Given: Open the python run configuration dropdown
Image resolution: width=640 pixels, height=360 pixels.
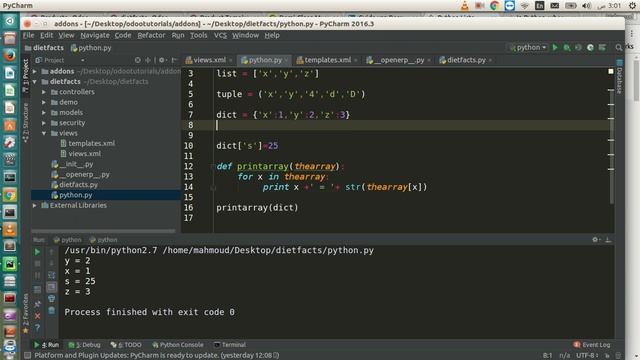Looking at the screenshot, I should (x=528, y=47).
